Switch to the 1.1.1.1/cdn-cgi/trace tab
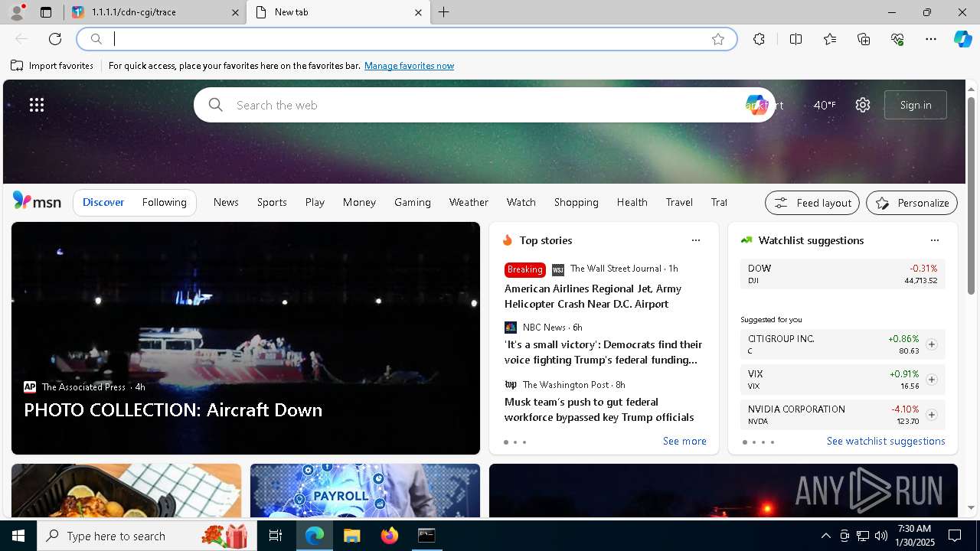The width and height of the screenshot is (980, 551). tap(155, 12)
